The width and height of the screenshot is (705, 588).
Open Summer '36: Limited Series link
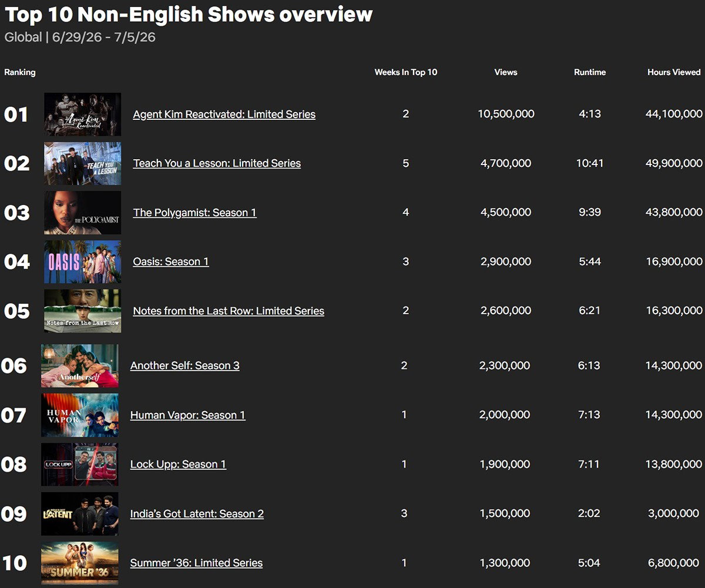(x=196, y=563)
